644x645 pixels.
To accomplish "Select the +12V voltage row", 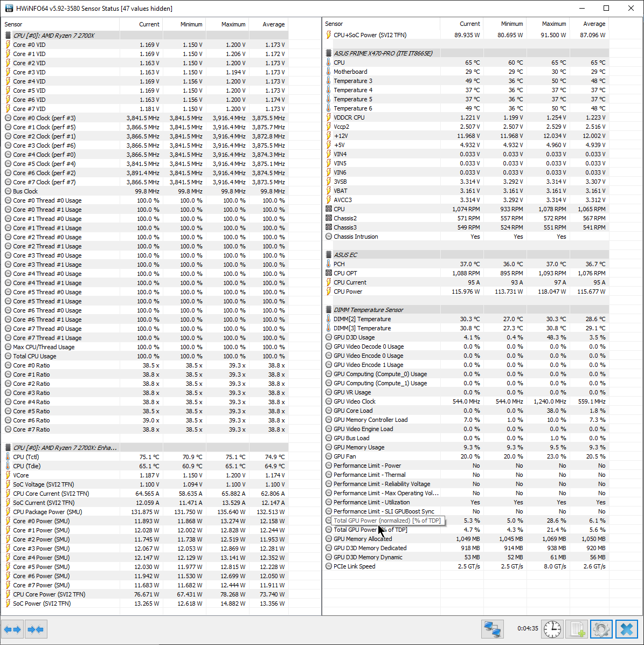I will tap(466, 136).
